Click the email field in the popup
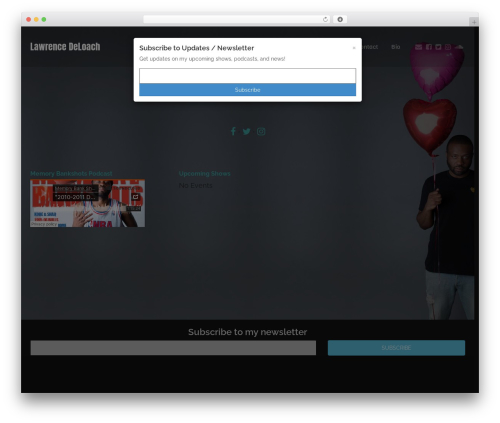This screenshot has height=423, width=500. (x=247, y=76)
